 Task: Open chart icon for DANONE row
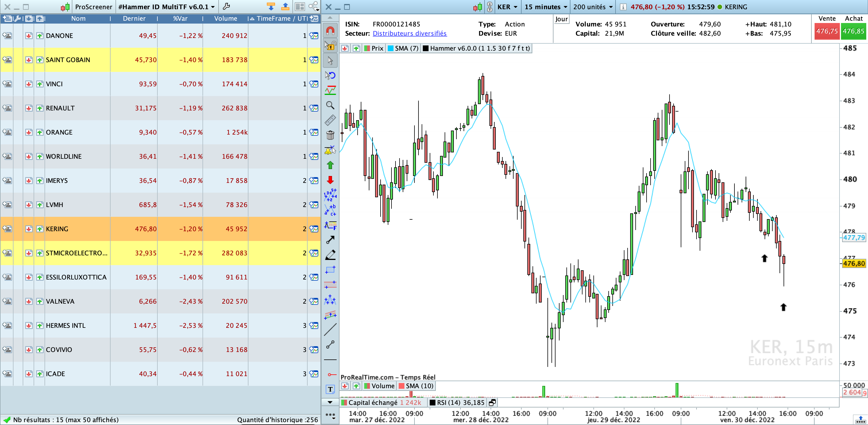click(314, 35)
